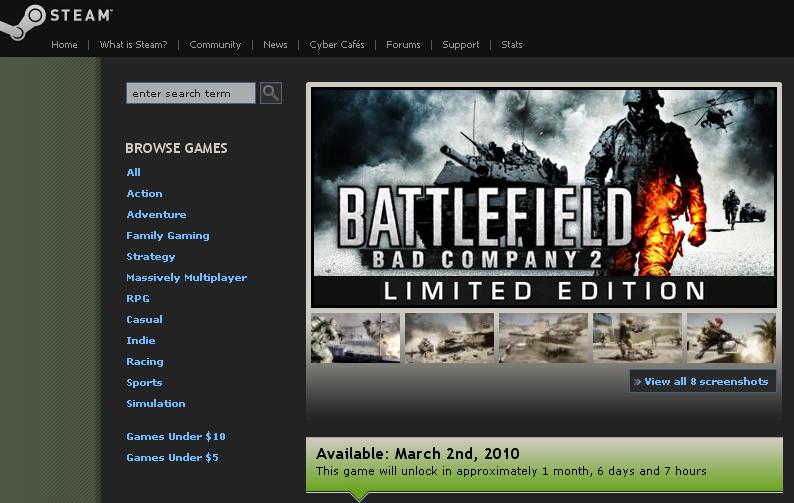Browse the Adventure games category
794x503 pixels.
click(156, 214)
